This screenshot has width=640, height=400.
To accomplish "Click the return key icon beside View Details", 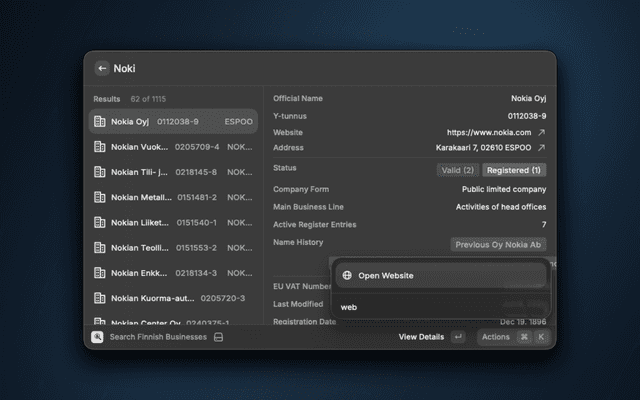I will [458, 337].
